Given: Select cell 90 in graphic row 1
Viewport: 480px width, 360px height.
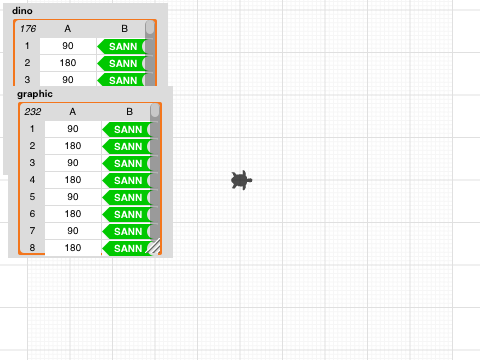Looking at the screenshot, I should [73, 129].
